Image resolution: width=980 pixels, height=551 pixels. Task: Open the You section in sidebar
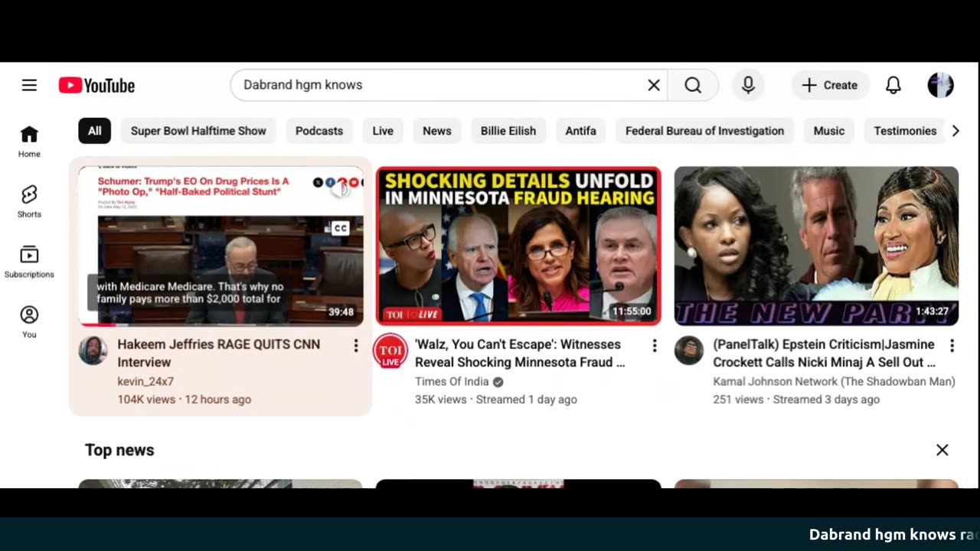pos(29,322)
